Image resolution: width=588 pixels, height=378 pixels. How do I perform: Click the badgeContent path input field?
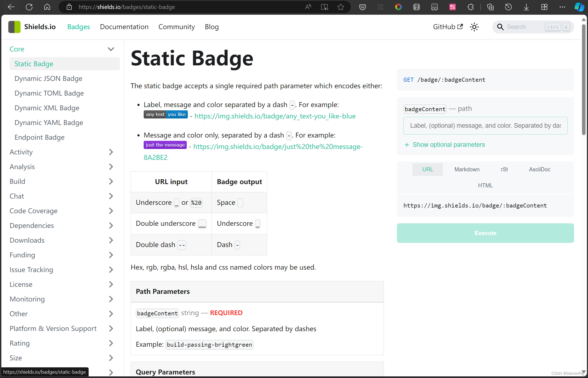tap(485, 126)
